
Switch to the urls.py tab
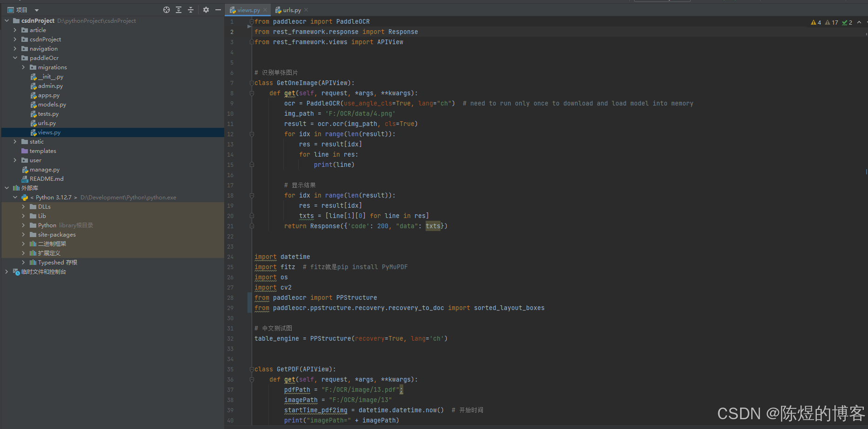click(x=292, y=10)
